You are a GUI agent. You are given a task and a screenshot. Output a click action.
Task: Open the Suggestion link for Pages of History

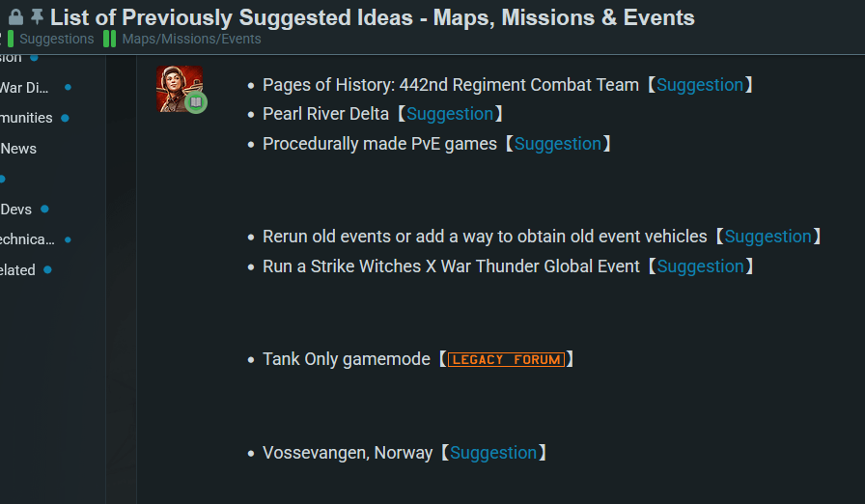[x=700, y=85]
